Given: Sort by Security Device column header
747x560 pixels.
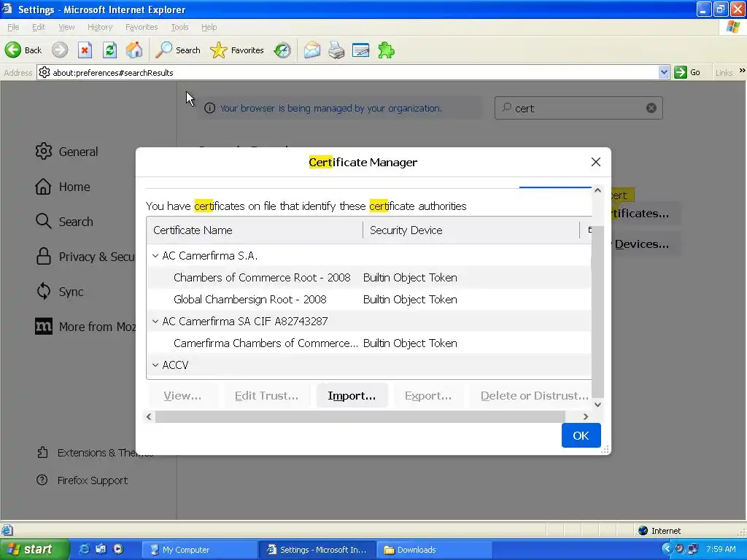Looking at the screenshot, I should point(471,230).
